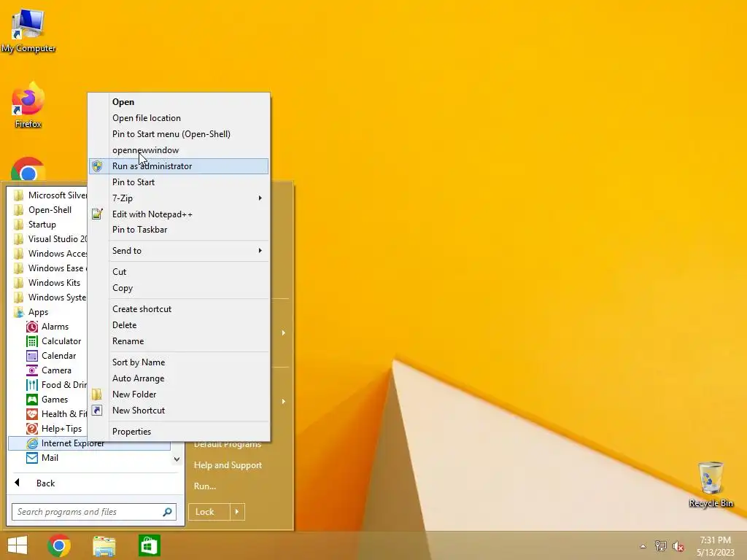Open Run... from the start menu
Viewport: 747px width, 560px height.
(205, 486)
